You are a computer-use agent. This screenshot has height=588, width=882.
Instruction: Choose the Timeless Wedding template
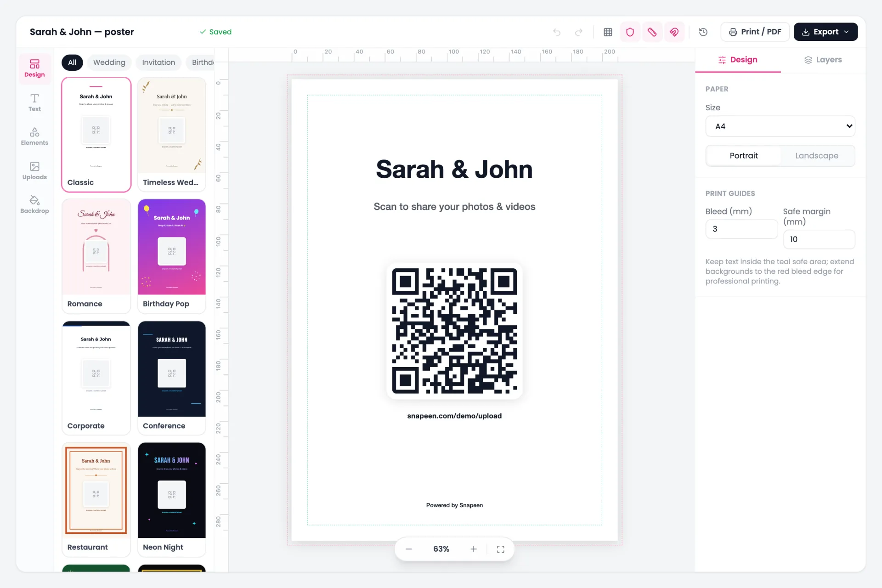point(172,135)
